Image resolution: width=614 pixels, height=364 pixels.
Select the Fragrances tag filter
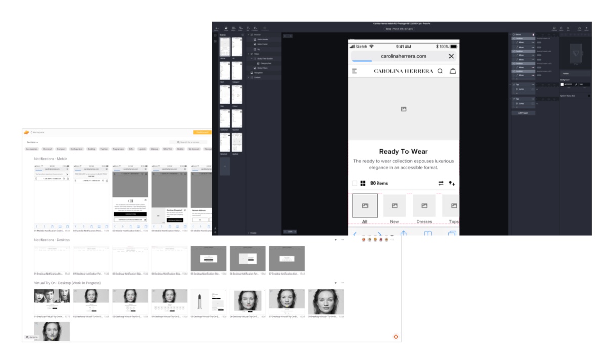click(x=117, y=149)
